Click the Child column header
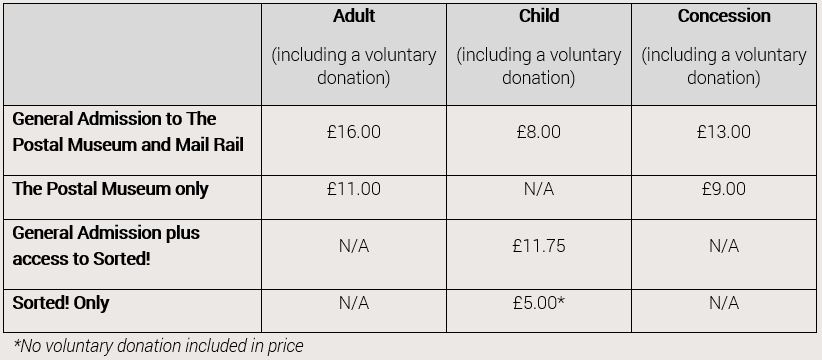Image resolution: width=822 pixels, height=360 pixels. tap(539, 16)
